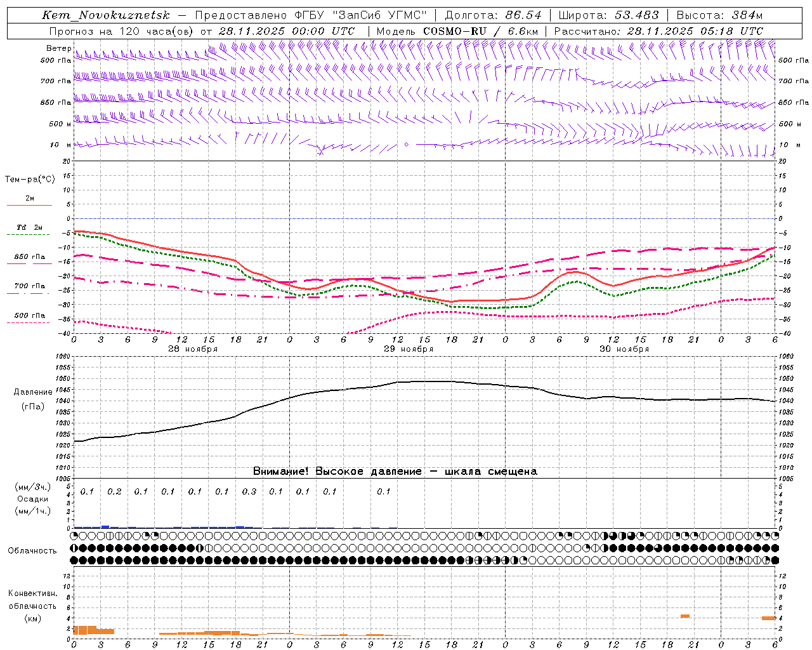
Task: Click the orange convective bar at the final 6h mark
Action: point(769,618)
